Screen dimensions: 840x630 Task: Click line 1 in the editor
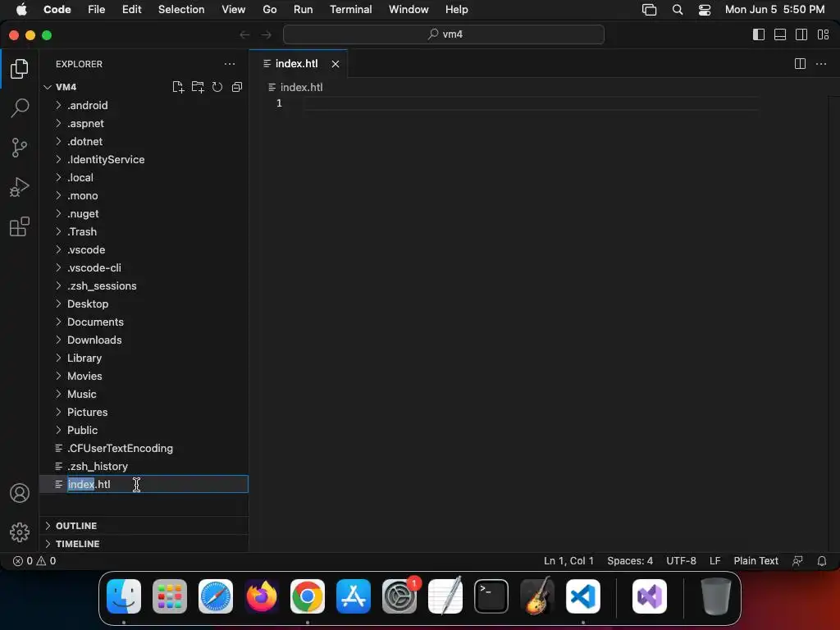pyautogui.click(x=531, y=103)
